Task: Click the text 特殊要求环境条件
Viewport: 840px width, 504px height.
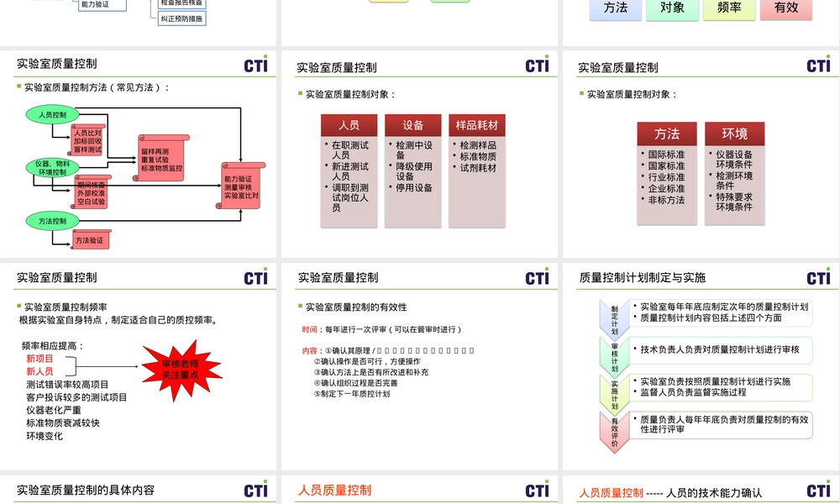Action: pyautogui.click(x=734, y=202)
